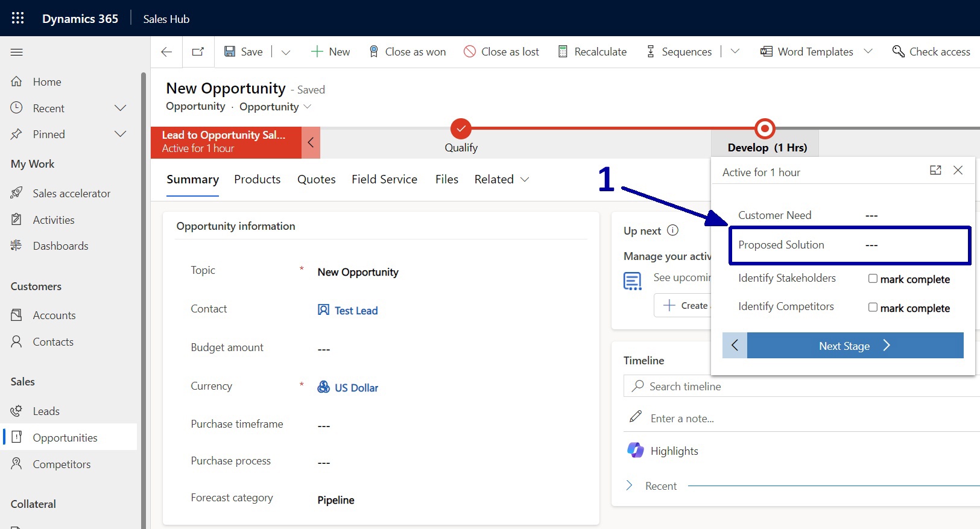Expand the Recent list chevron

pos(121,108)
